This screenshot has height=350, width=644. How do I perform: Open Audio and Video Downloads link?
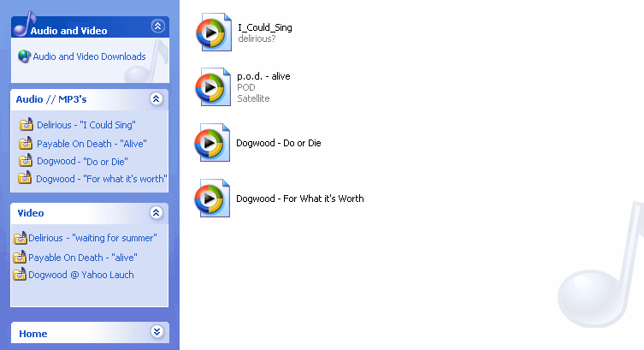89,56
